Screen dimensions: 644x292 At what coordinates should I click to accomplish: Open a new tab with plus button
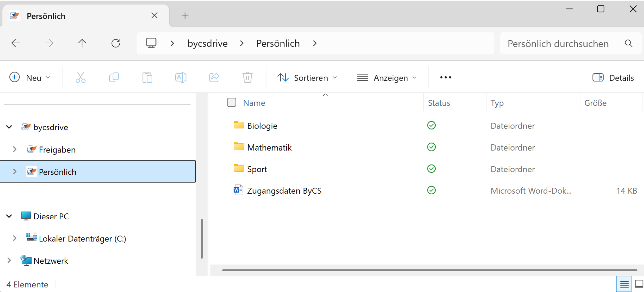[185, 16]
